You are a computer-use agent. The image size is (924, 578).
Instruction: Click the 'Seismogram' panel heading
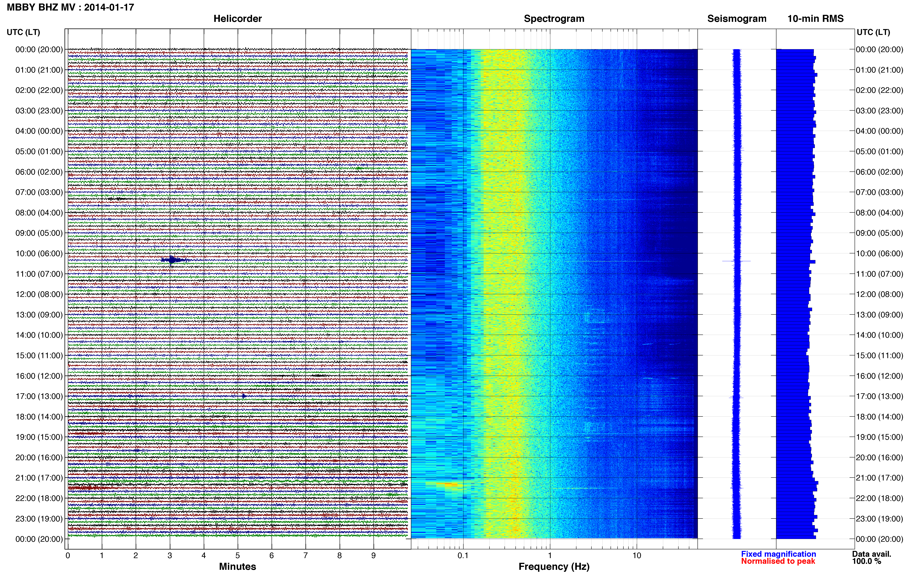pyautogui.click(x=737, y=19)
